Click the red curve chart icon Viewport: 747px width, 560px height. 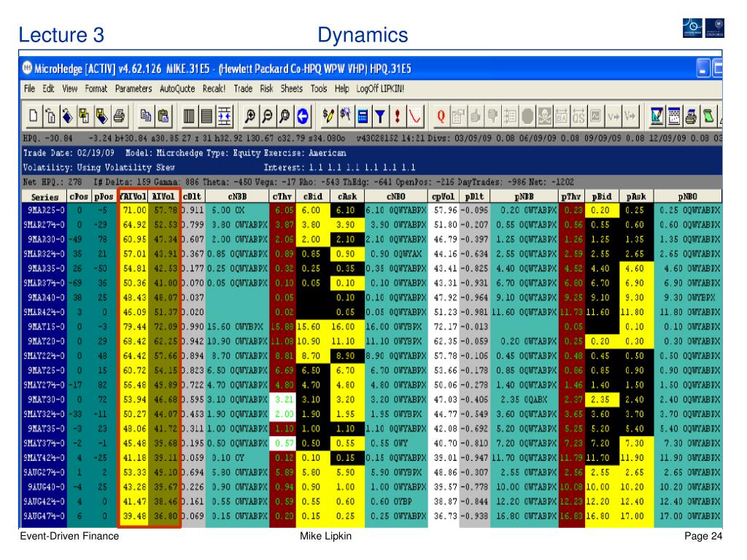(414, 116)
